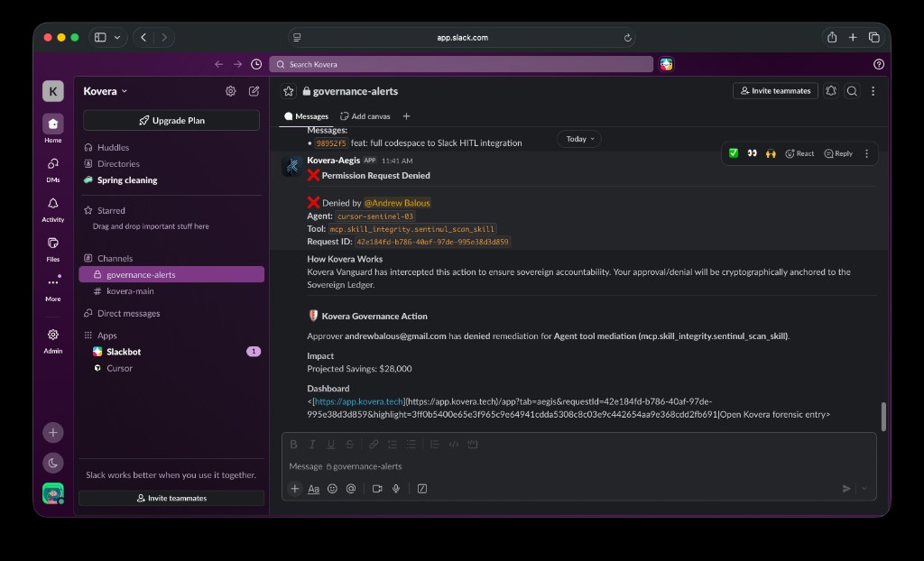Open the slash shortcuts icon
This screenshot has width=924, height=561.
pos(422,489)
